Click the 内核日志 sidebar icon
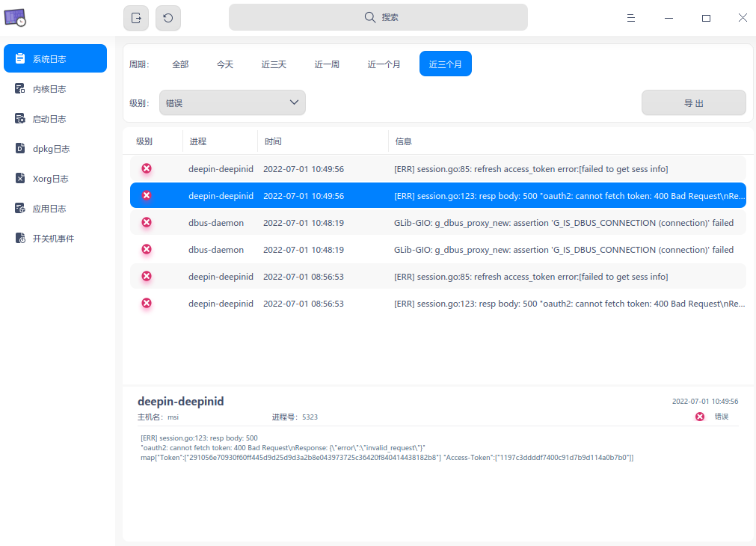 click(x=20, y=89)
